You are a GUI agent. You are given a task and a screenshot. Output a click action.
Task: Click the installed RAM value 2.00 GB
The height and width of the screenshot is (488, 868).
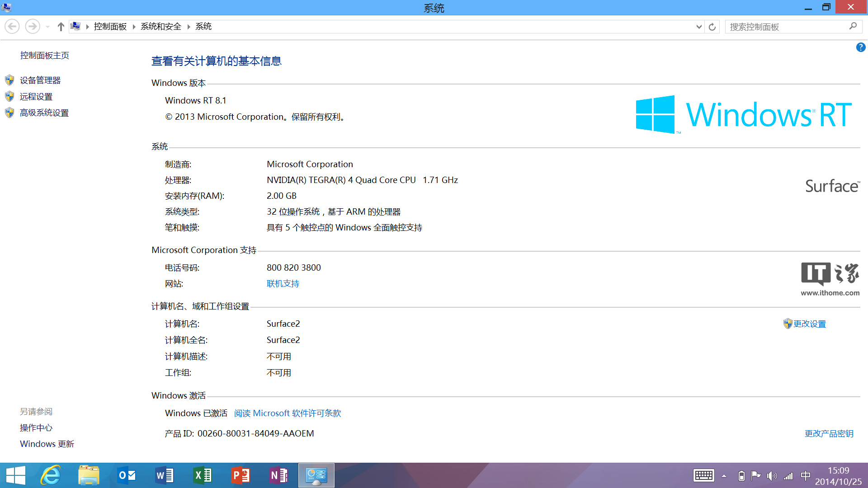coord(282,196)
